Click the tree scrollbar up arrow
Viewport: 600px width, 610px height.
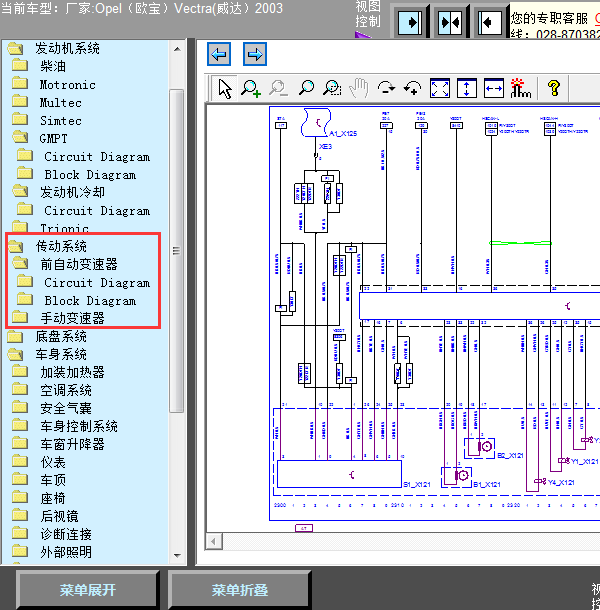(177, 49)
